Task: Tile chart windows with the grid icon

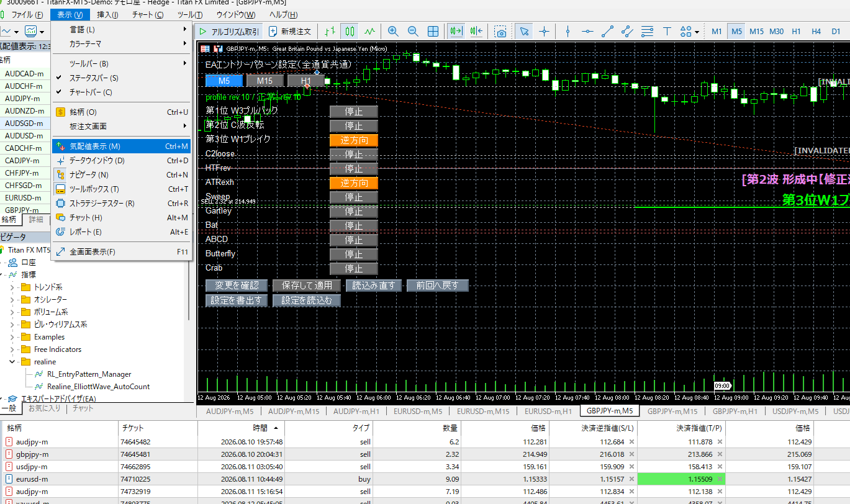Action: pyautogui.click(x=433, y=31)
